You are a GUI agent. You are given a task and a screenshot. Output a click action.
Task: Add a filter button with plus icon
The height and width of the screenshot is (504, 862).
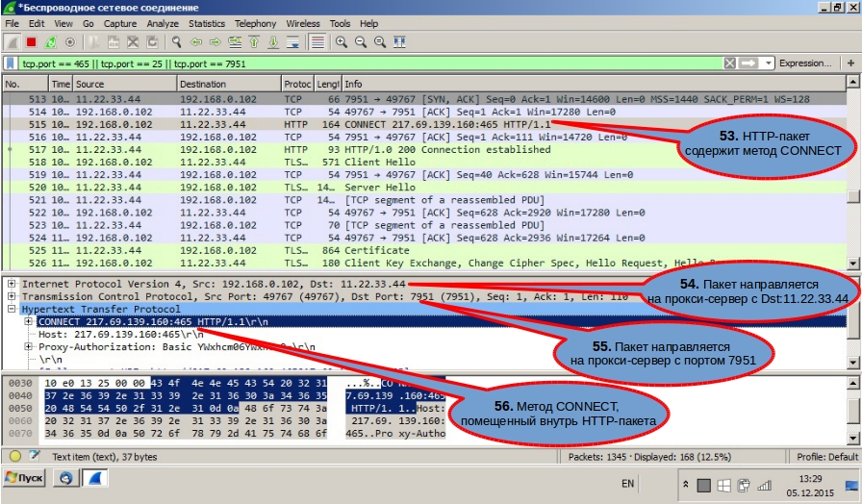click(850, 63)
